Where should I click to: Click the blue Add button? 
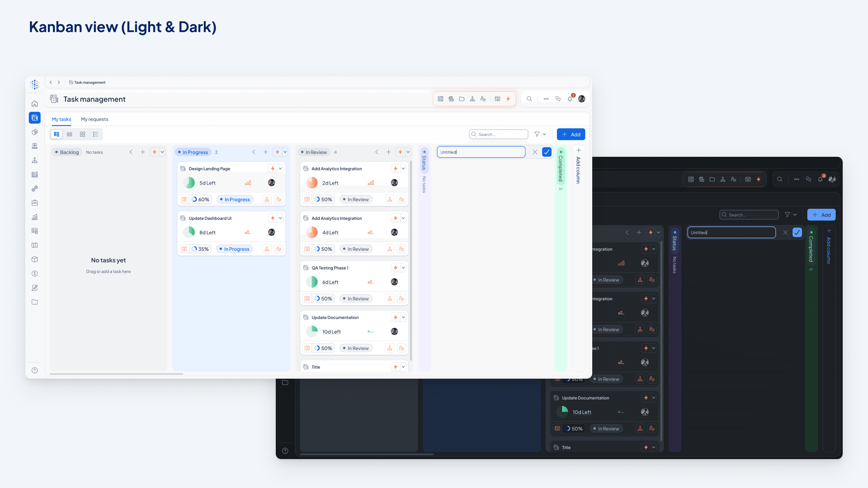point(571,134)
